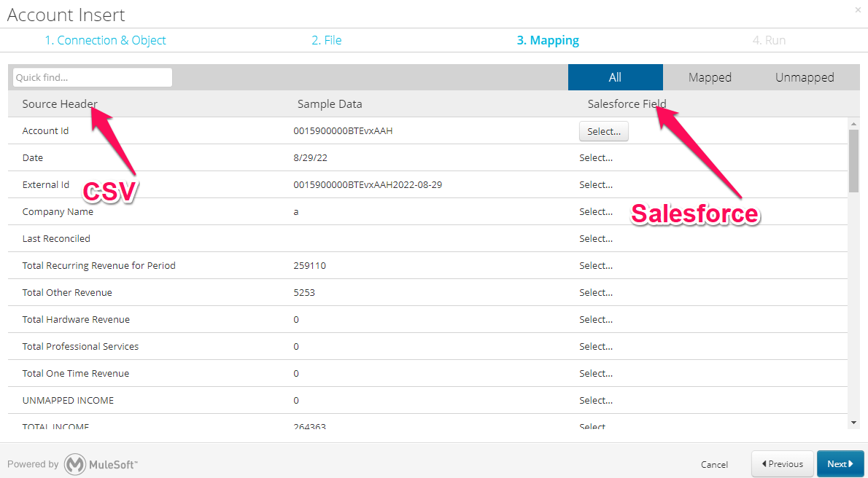
Task: Click the Powered by text
Action: click(33, 465)
